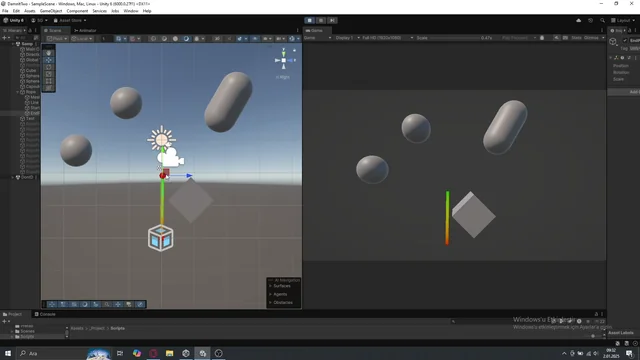This screenshot has width=640, height=360.
Task: Toggle 2D view mode in Scene toolbar
Action: coord(217,39)
